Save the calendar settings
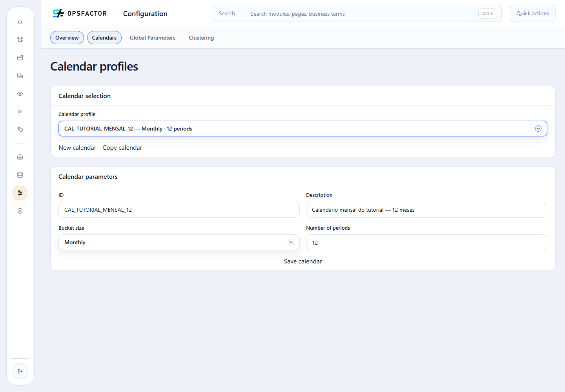Image resolution: width=565 pixels, height=392 pixels. [303, 261]
